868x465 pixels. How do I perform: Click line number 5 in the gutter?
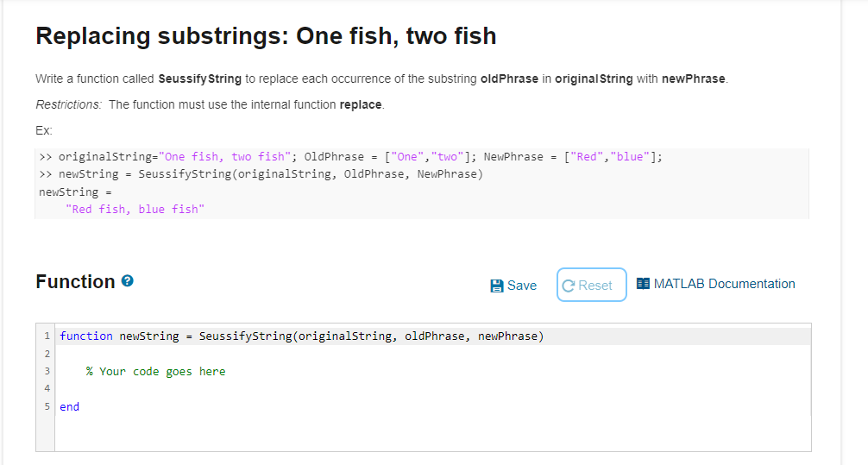coord(47,407)
